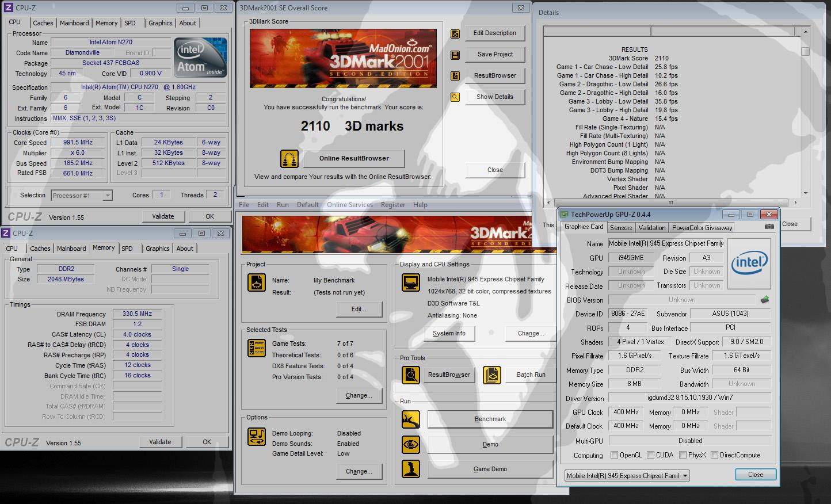This screenshot has height=504, width=831.
Task: Click the Pro Tools ResultBrowser magnifier icon
Action: [x=411, y=375]
